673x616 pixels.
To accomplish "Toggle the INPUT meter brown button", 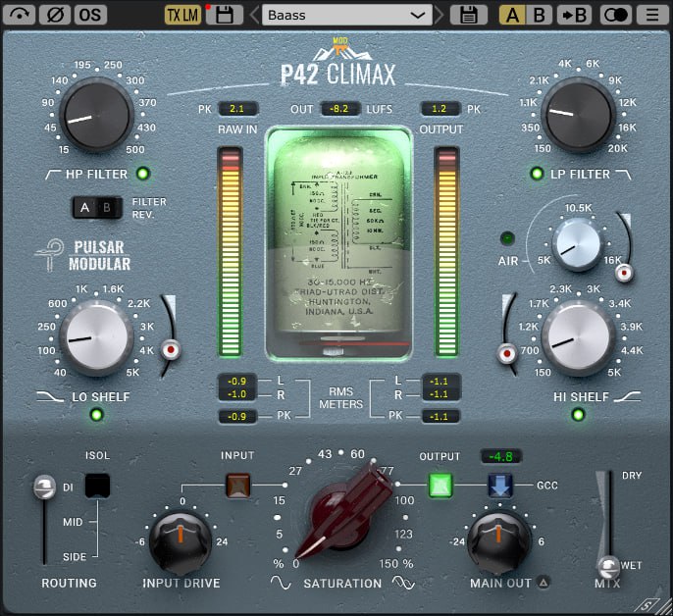I will [238, 486].
